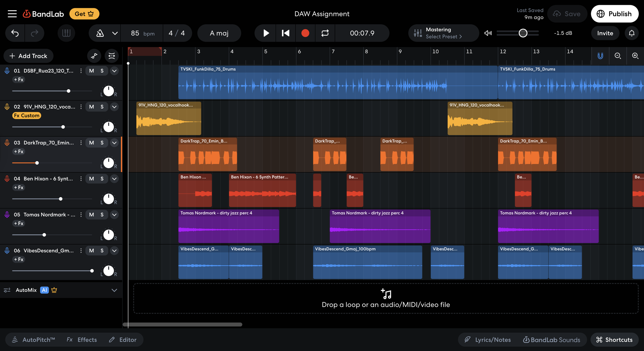Click the master volume slider handle
Screen dimensions: 644x351
pos(523,33)
